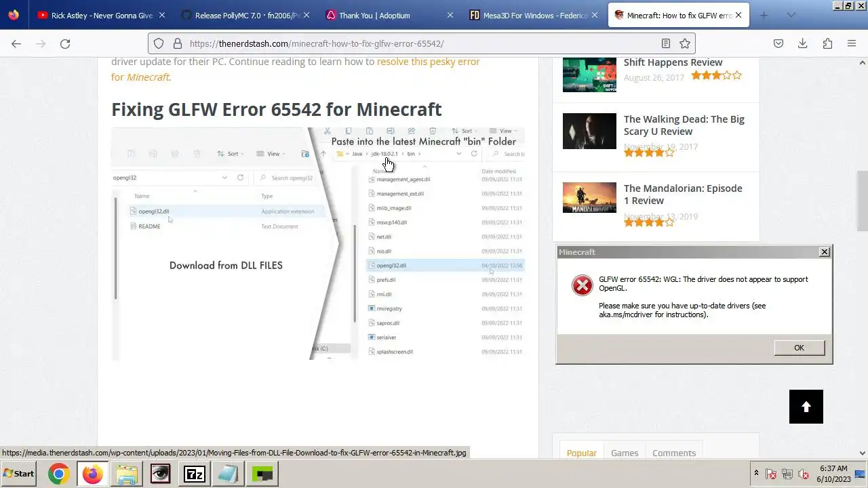Open the file explorer folder taskbar icon
868x488 pixels.
(x=126, y=474)
